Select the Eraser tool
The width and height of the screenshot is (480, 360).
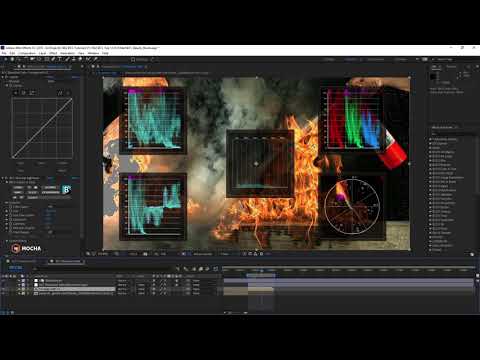(81, 59)
